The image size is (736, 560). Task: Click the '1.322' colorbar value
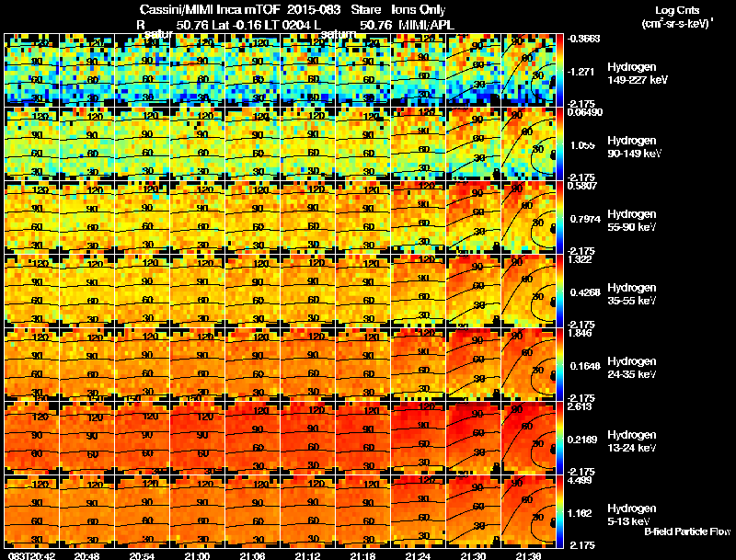pyautogui.click(x=580, y=260)
